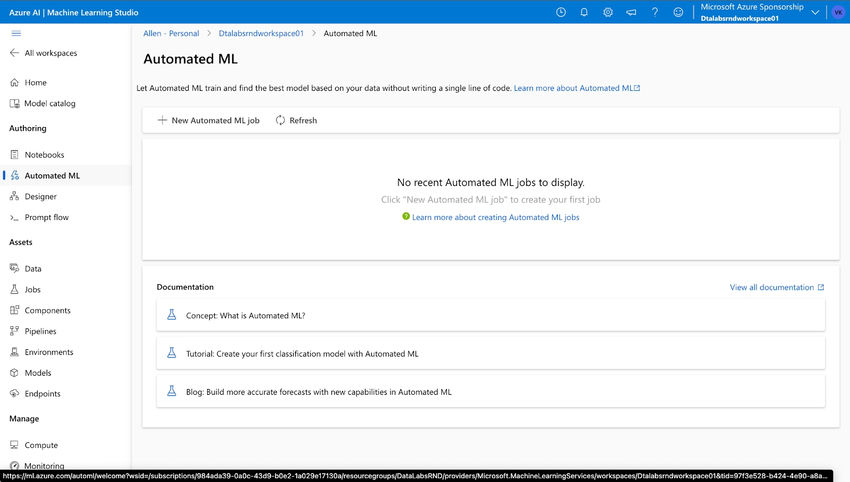
Task: Click the Environments icon
Action: pyautogui.click(x=14, y=352)
